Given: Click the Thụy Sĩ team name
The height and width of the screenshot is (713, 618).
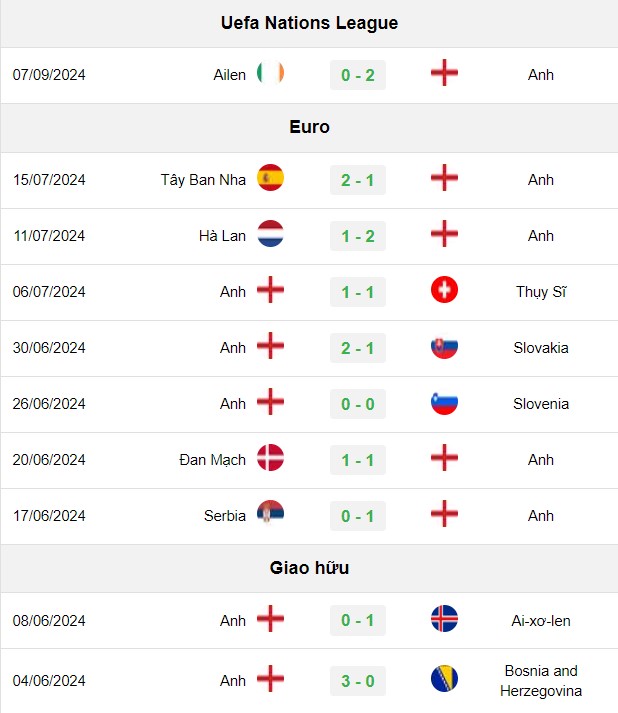Looking at the screenshot, I should (x=541, y=292).
